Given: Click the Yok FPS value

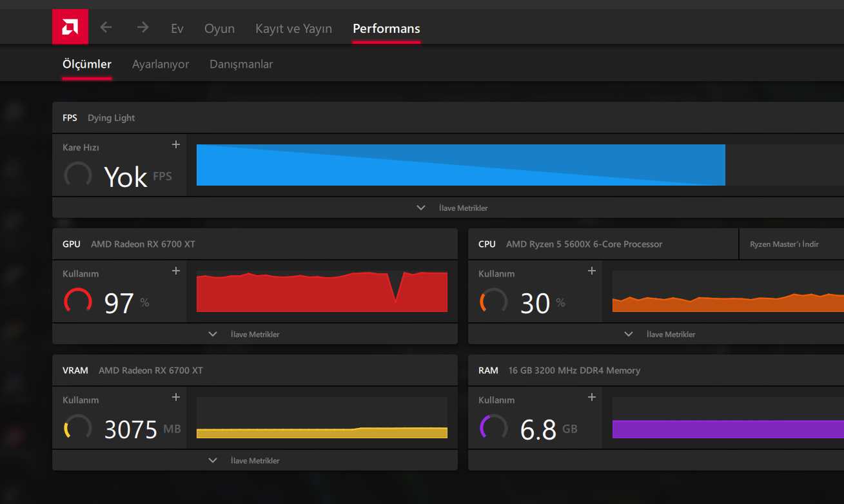Looking at the screenshot, I should 138,177.
